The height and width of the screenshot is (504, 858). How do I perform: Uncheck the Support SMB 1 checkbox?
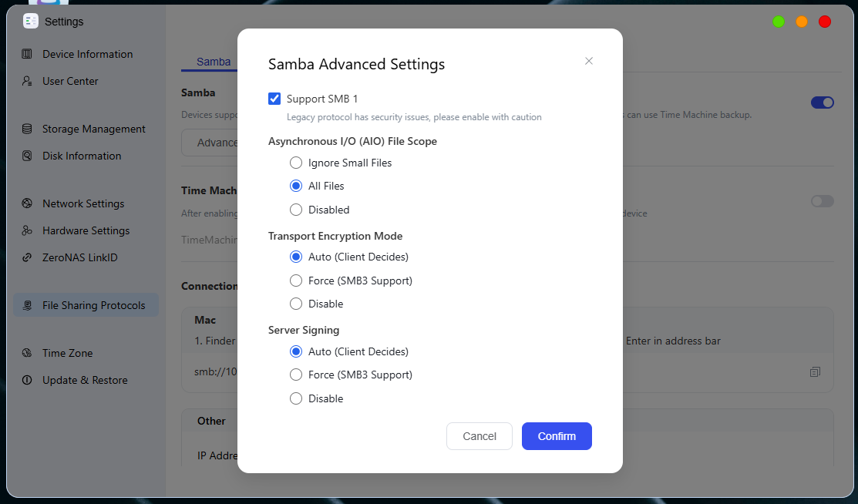coord(274,99)
